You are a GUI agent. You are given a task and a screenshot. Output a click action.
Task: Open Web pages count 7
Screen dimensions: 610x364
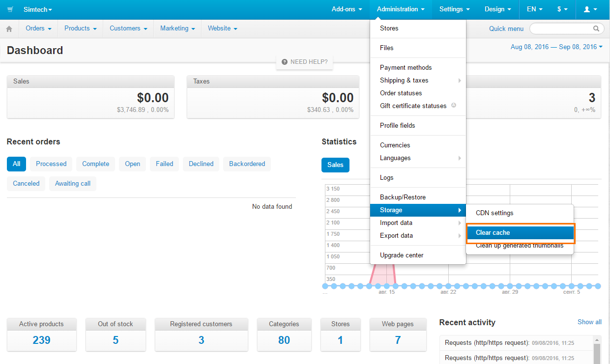click(398, 340)
